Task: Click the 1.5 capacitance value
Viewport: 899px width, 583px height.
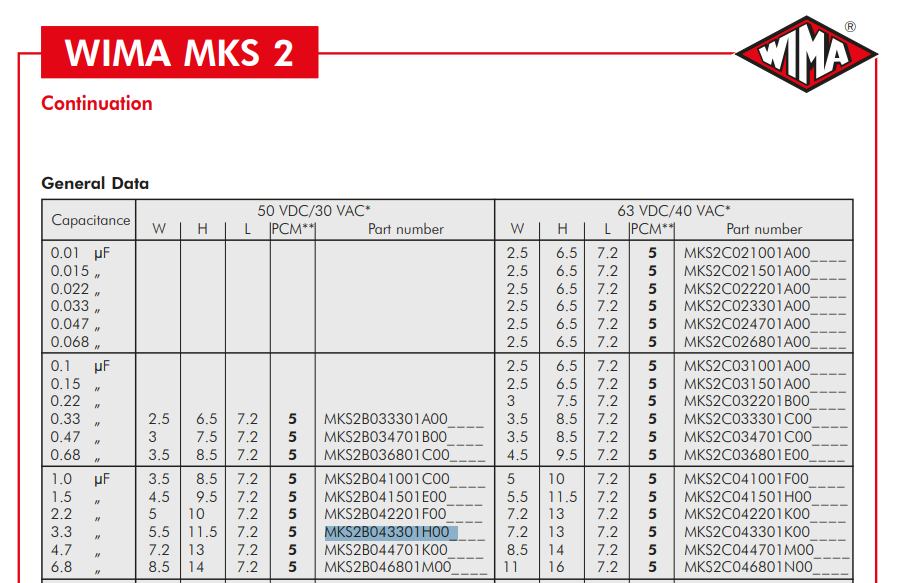Action: coord(61,496)
